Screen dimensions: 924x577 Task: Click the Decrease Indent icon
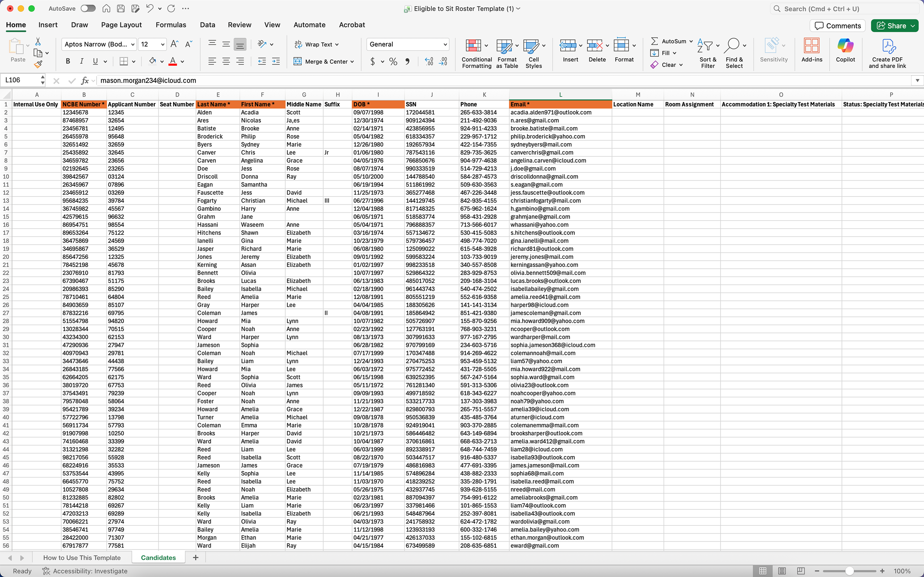[262, 61]
